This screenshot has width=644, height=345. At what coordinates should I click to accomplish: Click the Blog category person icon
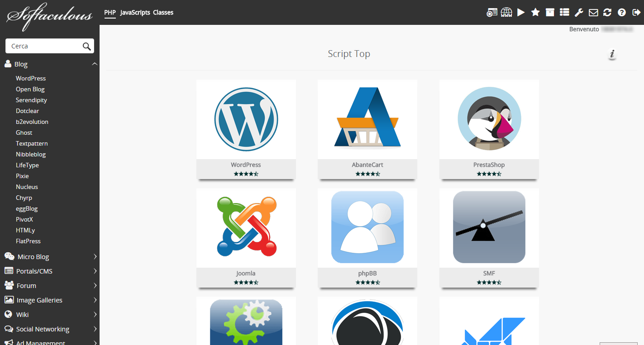click(x=8, y=64)
